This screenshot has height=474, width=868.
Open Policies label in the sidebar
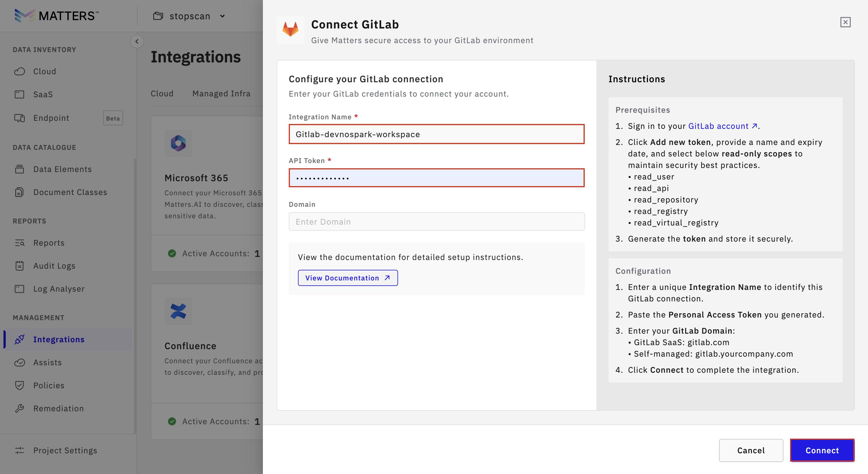[49, 385]
